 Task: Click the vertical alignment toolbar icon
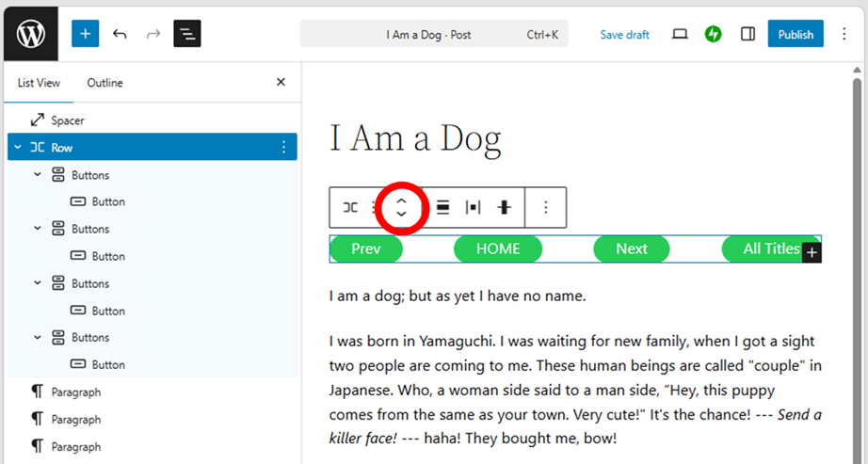504,208
